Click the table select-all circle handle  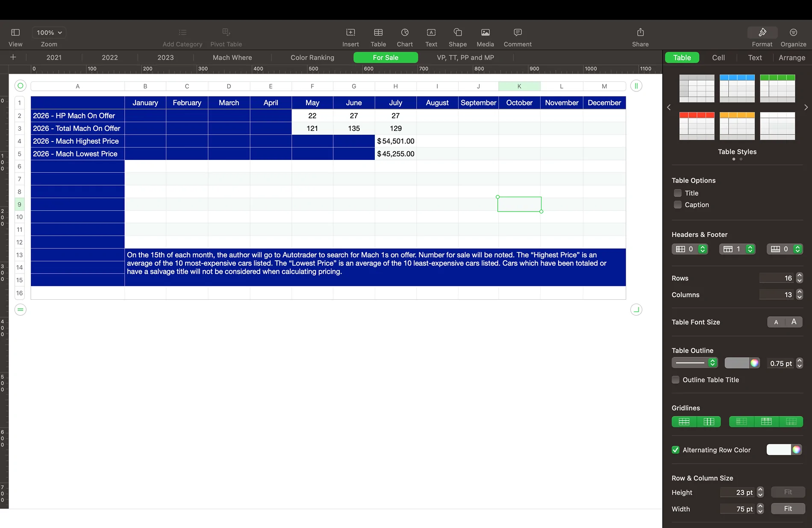tap(20, 86)
